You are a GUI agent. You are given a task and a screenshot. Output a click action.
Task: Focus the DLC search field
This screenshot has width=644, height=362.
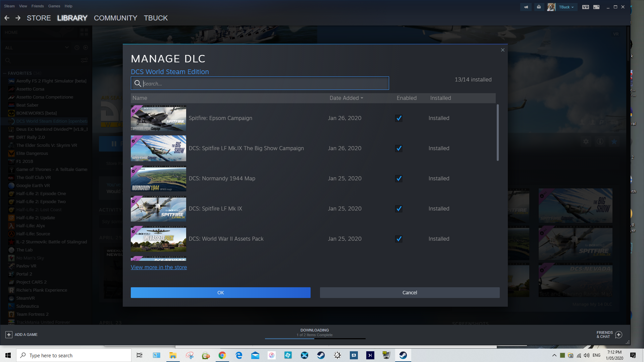(x=260, y=83)
